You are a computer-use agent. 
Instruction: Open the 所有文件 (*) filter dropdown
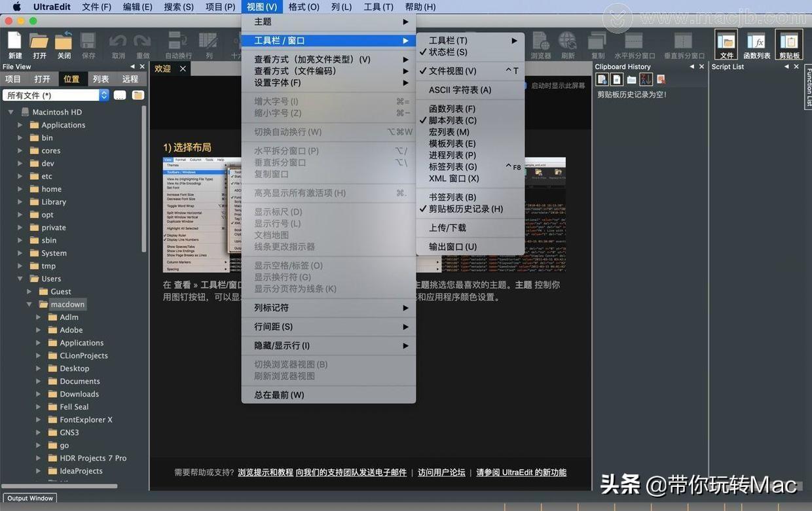56,96
